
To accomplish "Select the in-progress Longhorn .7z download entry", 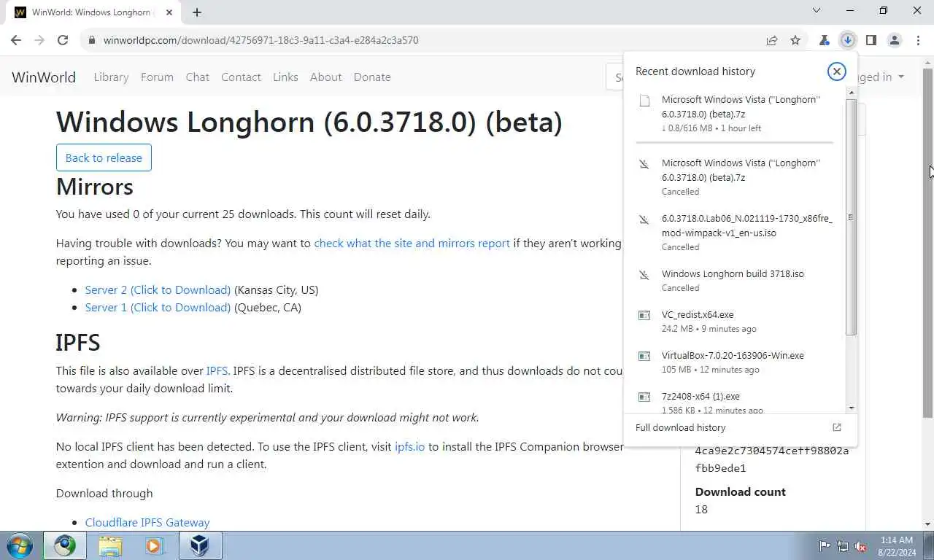I will [735, 114].
